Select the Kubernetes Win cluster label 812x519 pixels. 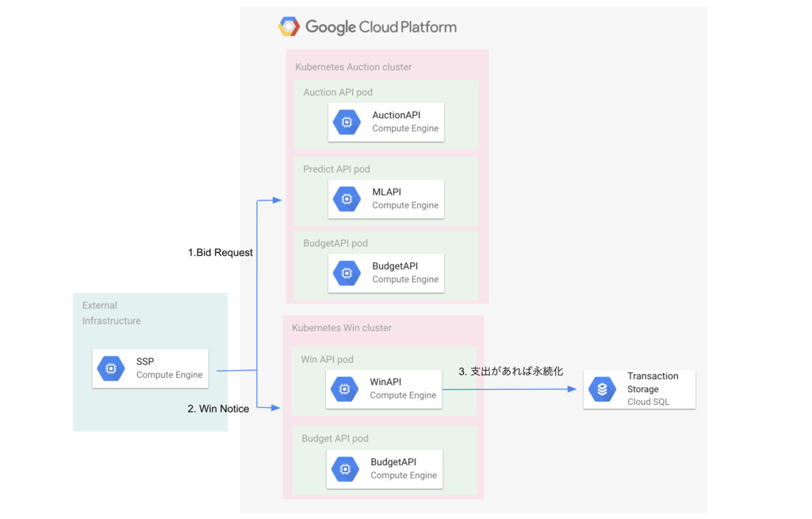click(341, 328)
